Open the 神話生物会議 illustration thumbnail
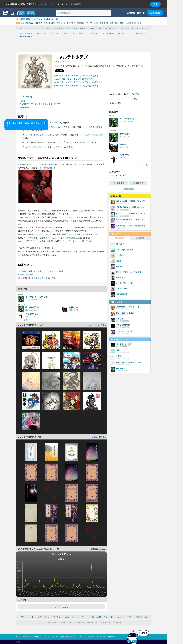The image size is (183, 644). point(51,360)
